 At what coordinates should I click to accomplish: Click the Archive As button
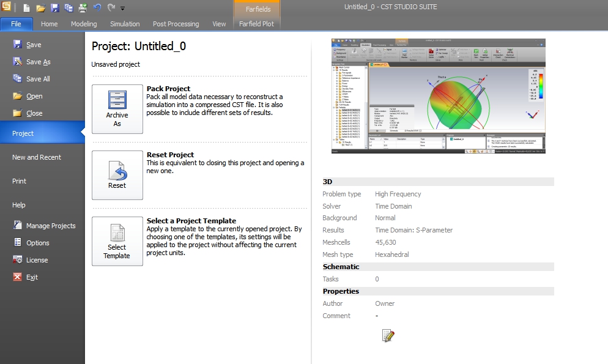coord(117,109)
